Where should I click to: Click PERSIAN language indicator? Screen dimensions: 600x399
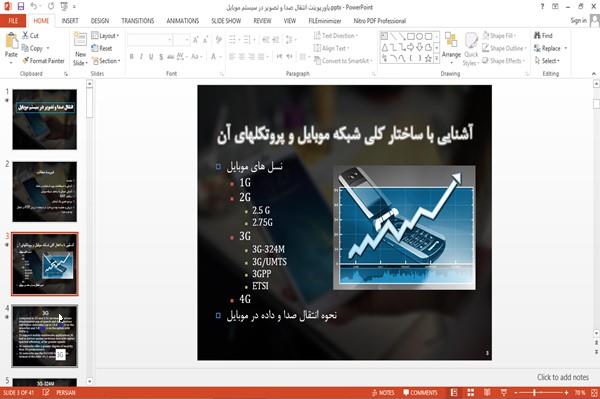[x=66, y=393]
